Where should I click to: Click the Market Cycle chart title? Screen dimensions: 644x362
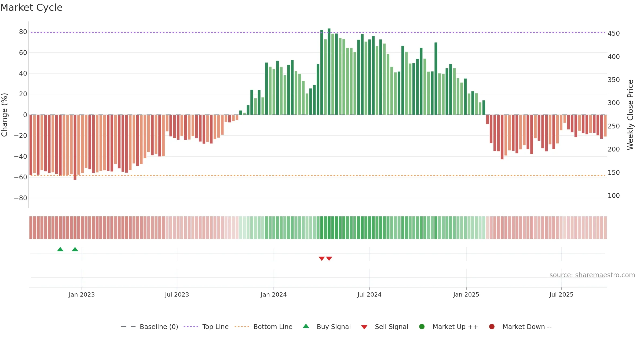[x=31, y=8]
